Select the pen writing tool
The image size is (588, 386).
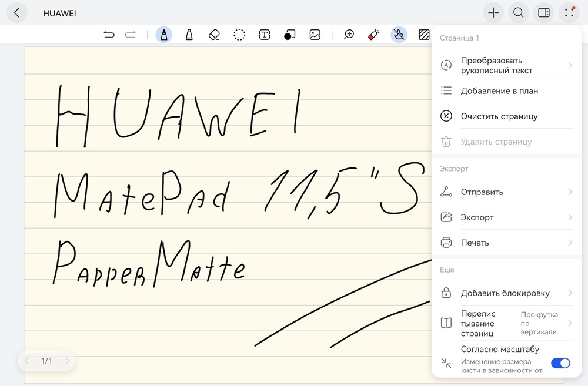coord(163,35)
